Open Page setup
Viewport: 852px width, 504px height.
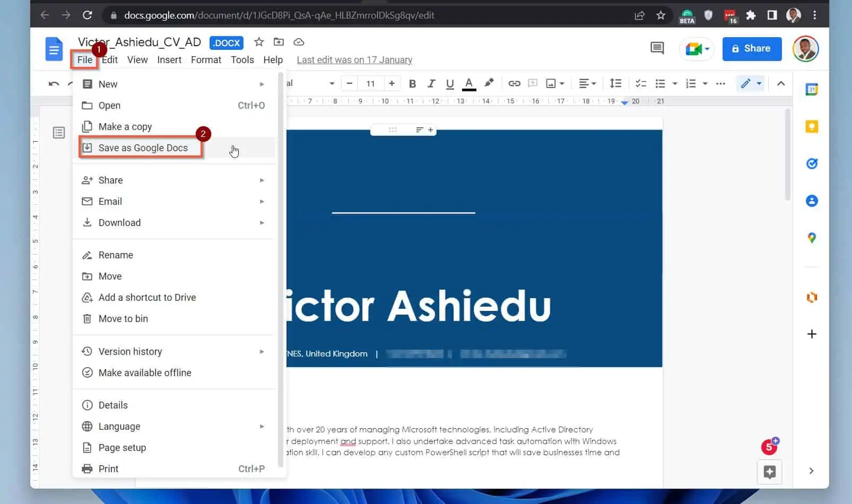click(x=175, y=447)
